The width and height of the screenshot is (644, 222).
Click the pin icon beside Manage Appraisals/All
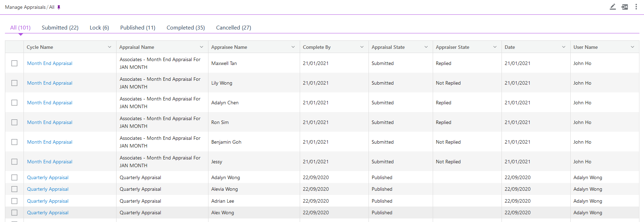click(59, 7)
